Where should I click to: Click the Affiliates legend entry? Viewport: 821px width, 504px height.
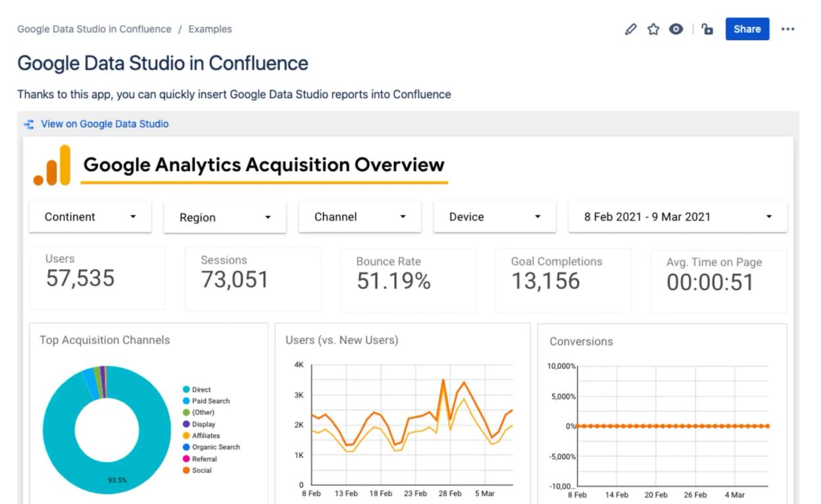201,436
